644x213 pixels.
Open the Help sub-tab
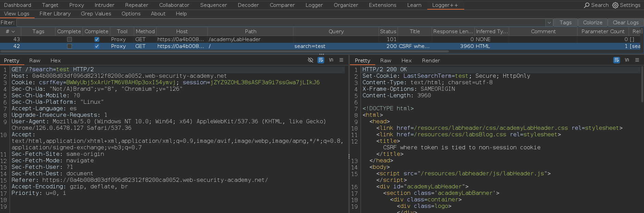pyautogui.click(x=181, y=14)
